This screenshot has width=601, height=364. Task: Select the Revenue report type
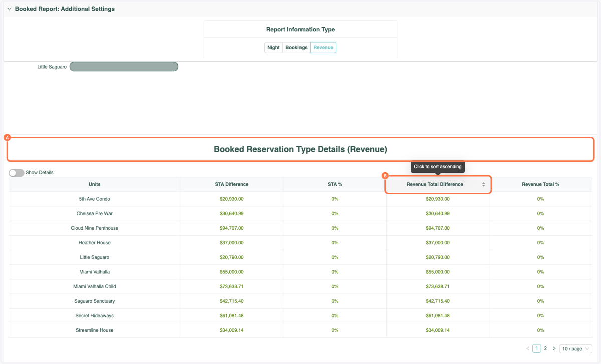323,48
